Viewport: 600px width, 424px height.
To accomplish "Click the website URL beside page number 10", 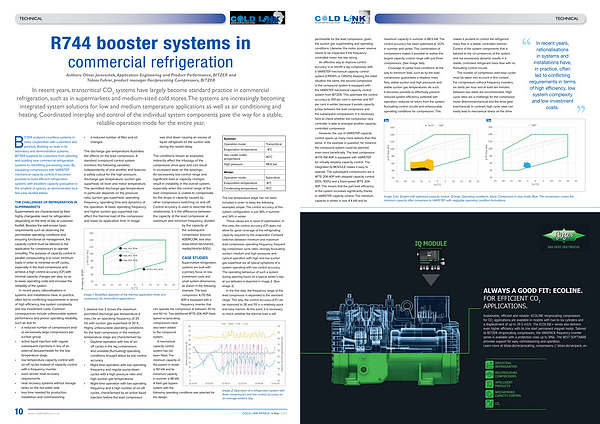I will tap(43, 413).
